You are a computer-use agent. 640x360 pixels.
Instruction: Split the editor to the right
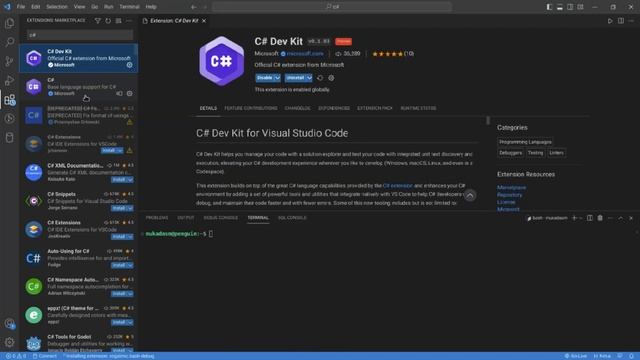(620, 21)
